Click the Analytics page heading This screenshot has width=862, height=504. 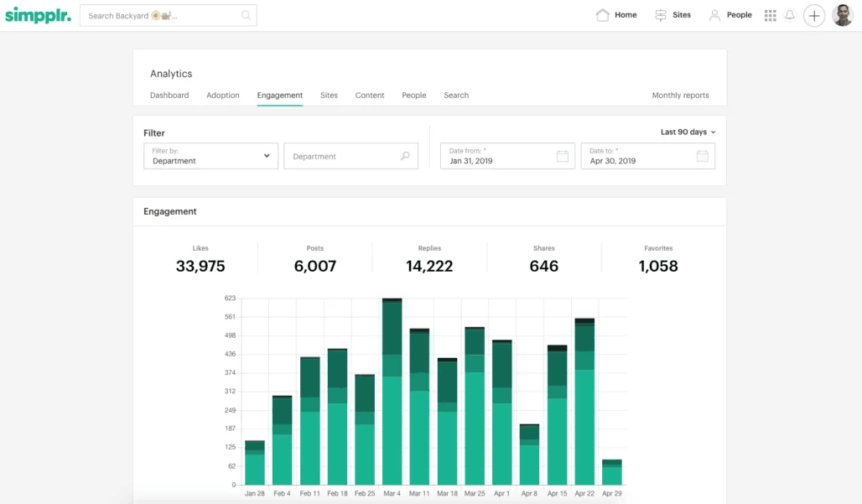click(171, 74)
